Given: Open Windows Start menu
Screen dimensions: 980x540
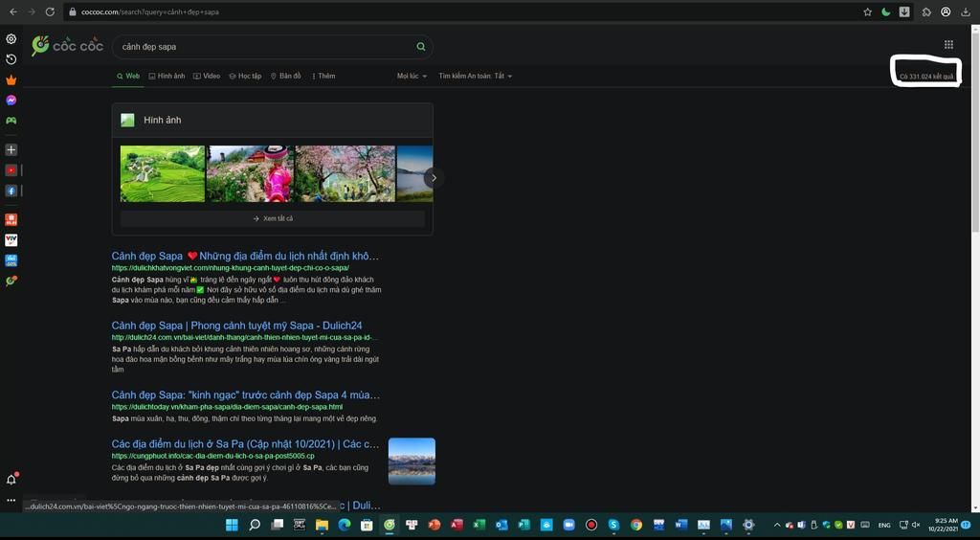Looking at the screenshot, I should pyautogui.click(x=232, y=525).
